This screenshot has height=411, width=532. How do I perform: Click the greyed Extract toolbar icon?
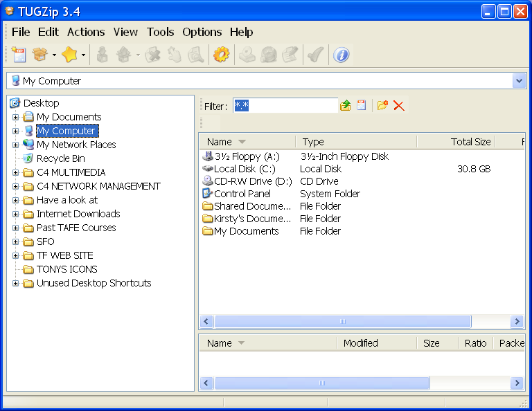click(124, 54)
